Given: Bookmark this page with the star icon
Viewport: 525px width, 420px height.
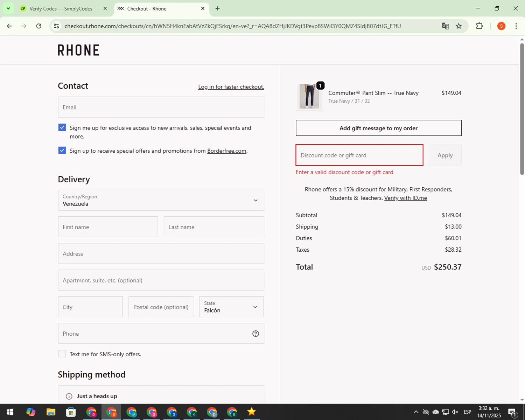Looking at the screenshot, I should point(458,26).
